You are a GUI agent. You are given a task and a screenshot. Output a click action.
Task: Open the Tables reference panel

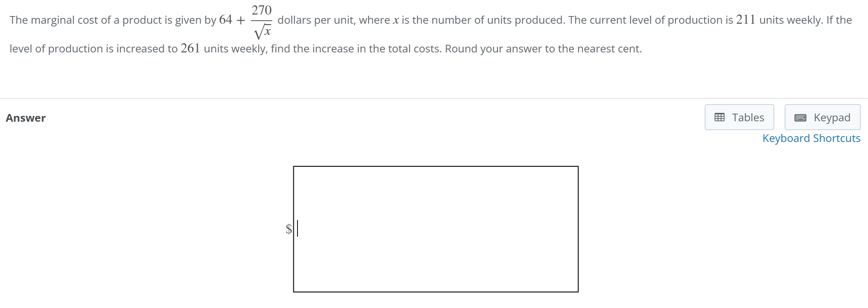tap(739, 117)
